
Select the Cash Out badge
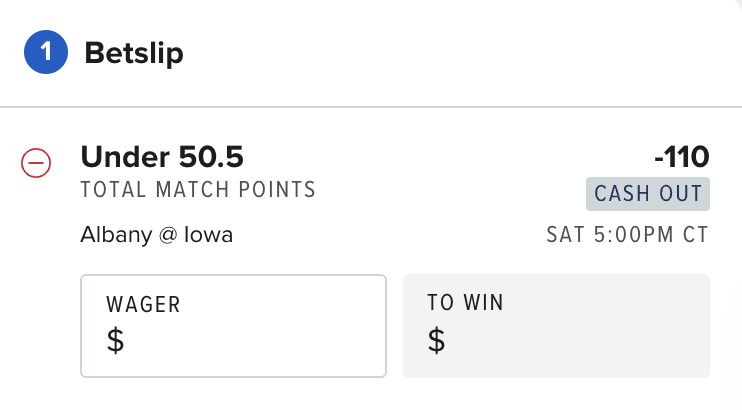pos(648,194)
